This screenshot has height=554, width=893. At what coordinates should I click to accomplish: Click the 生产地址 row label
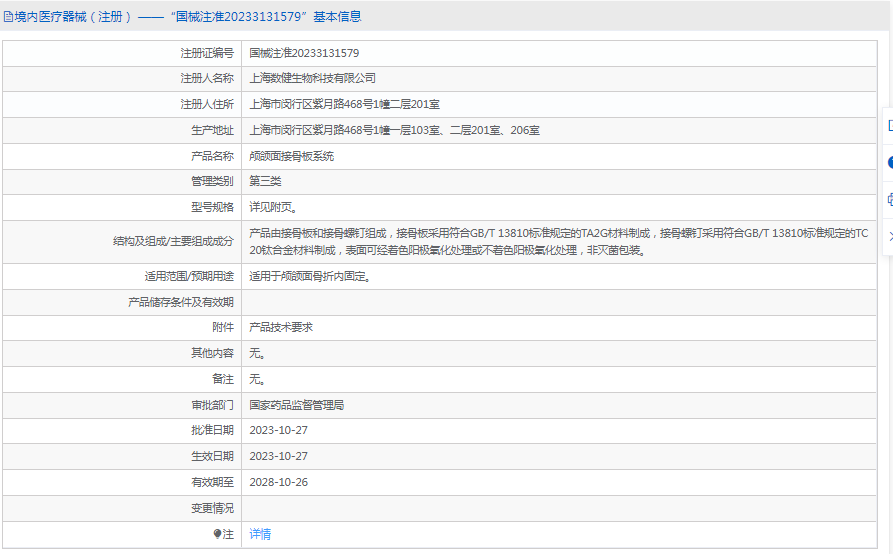tap(212, 130)
